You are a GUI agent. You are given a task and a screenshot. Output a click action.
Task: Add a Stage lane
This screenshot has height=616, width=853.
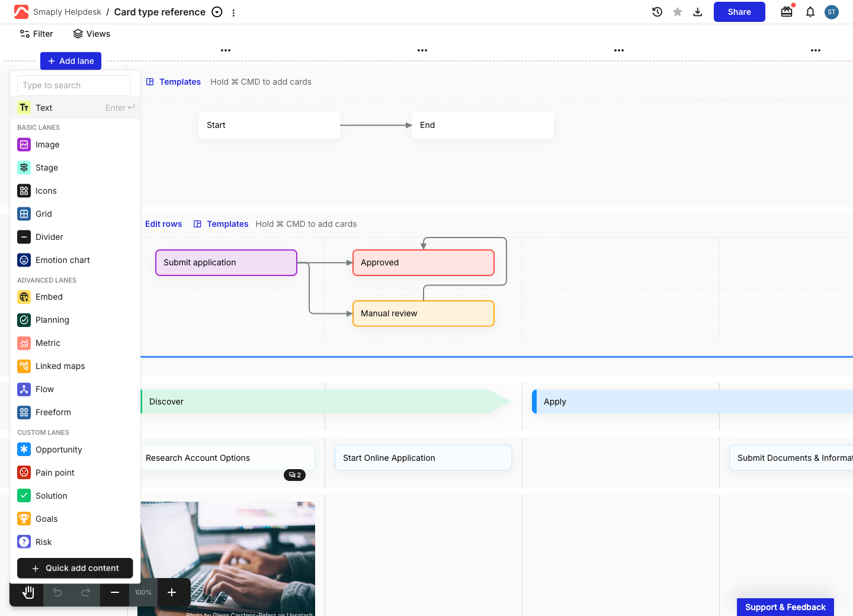pyautogui.click(x=75, y=168)
